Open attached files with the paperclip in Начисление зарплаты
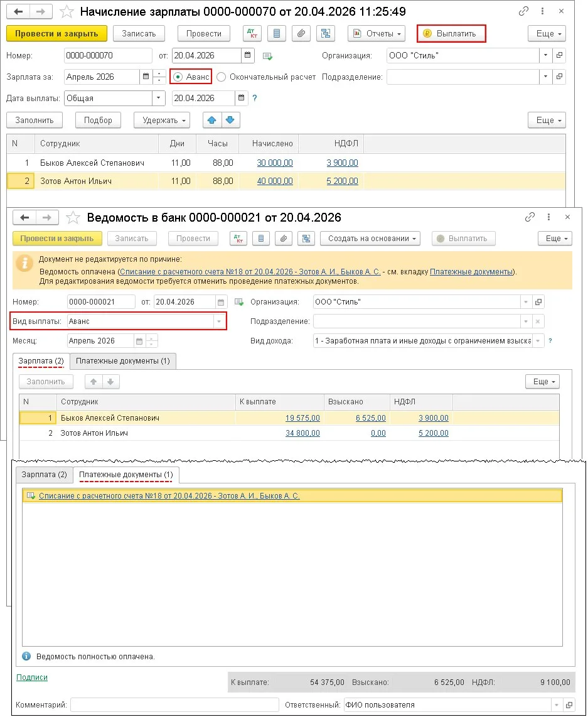588x717 pixels. coord(301,33)
